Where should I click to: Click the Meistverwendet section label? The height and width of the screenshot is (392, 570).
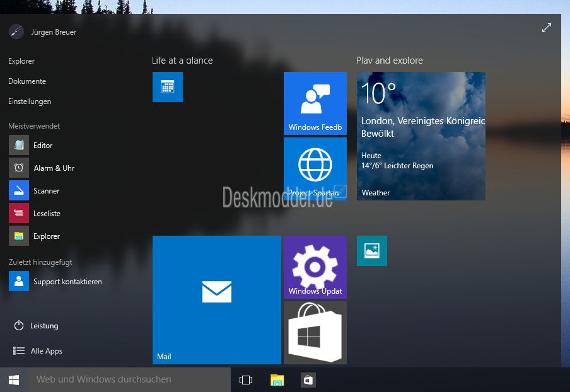(34, 126)
